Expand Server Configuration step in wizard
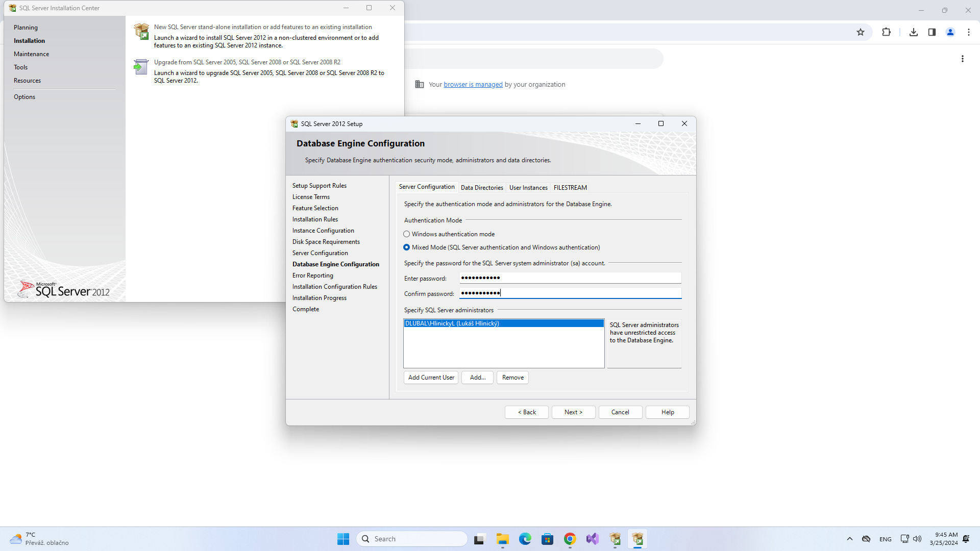980x551 pixels. pos(321,253)
